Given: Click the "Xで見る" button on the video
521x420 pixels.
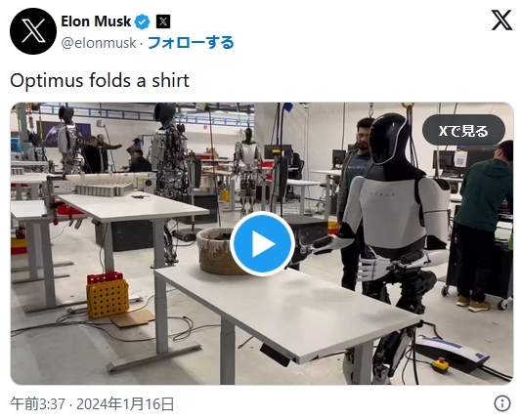Looking at the screenshot, I should [463, 130].
